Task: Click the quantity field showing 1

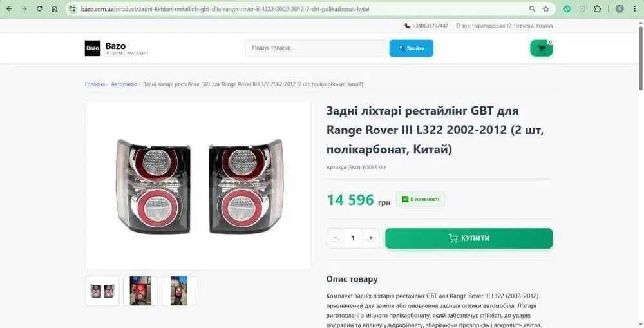Action: click(353, 238)
